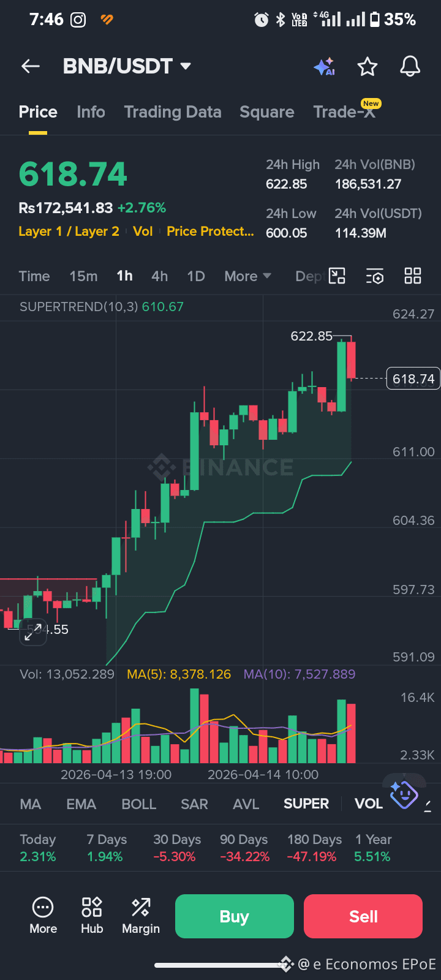Image resolution: width=441 pixels, height=980 pixels.
Task: Open the floating AI chat bot icon
Action: (x=404, y=794)
